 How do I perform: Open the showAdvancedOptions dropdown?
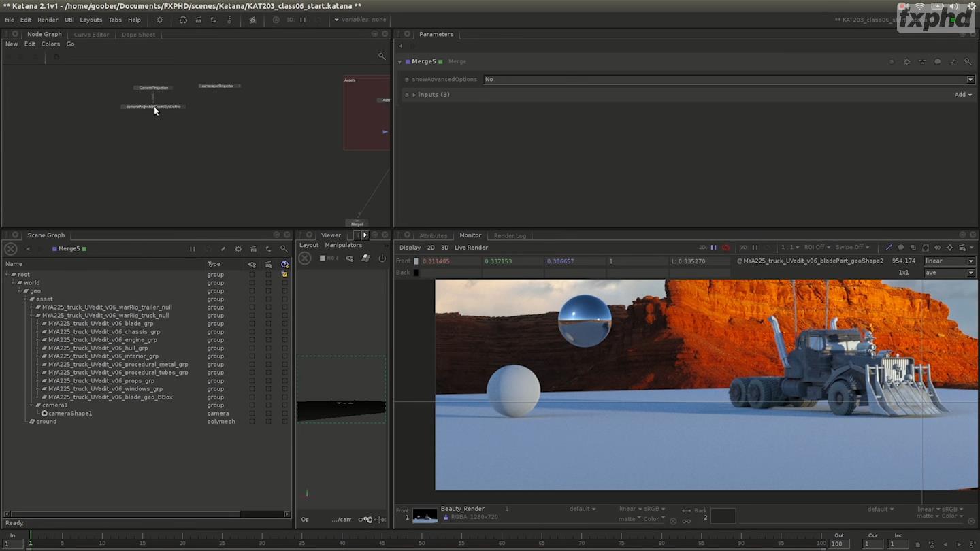click(x=729, y=80)
